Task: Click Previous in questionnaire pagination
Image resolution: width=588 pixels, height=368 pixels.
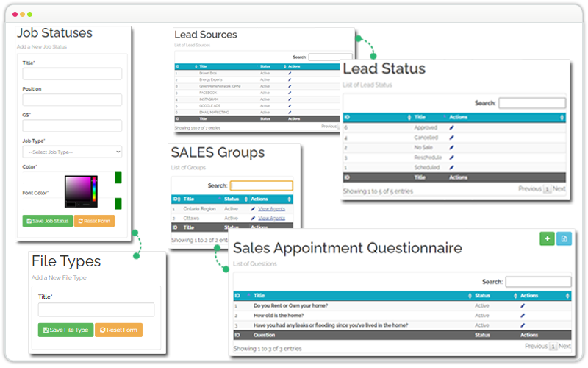Action: tap(536, 346)
